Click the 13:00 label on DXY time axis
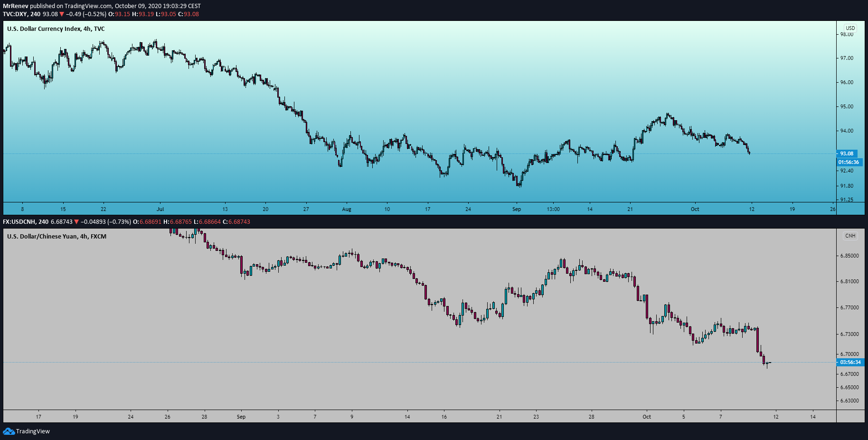The image size is (868, 440). (x=553, y=209)
